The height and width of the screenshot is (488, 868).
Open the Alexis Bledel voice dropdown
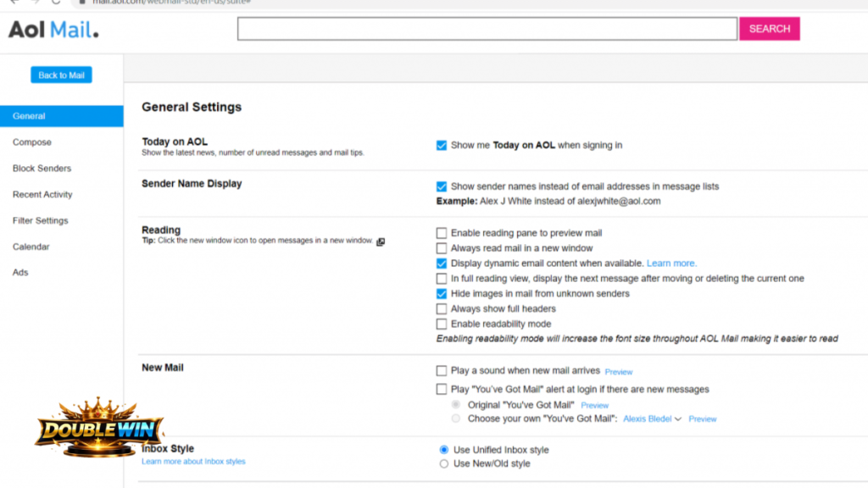tap(652, 419)
